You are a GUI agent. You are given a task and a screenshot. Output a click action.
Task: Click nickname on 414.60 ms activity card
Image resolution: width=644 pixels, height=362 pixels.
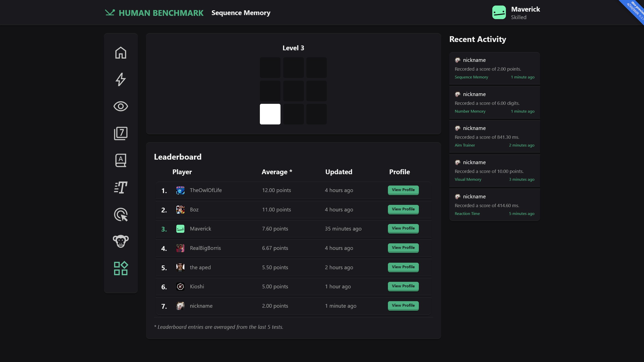pyautogui.click(x=474, y=197)
